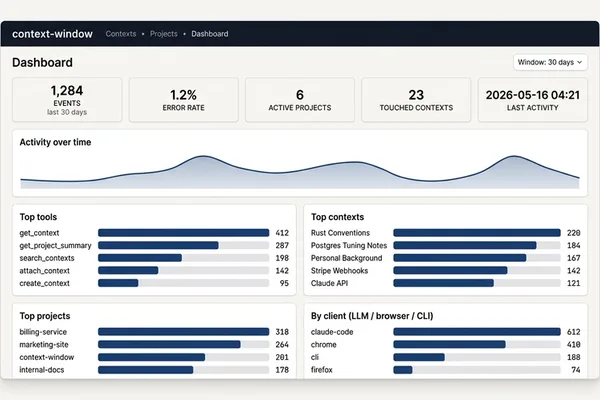
Task: Click the attach_context label
Action: pos(45,271)
